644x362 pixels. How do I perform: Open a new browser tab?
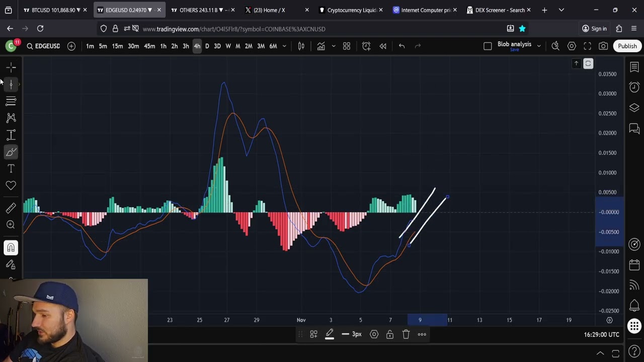(544, 10)
